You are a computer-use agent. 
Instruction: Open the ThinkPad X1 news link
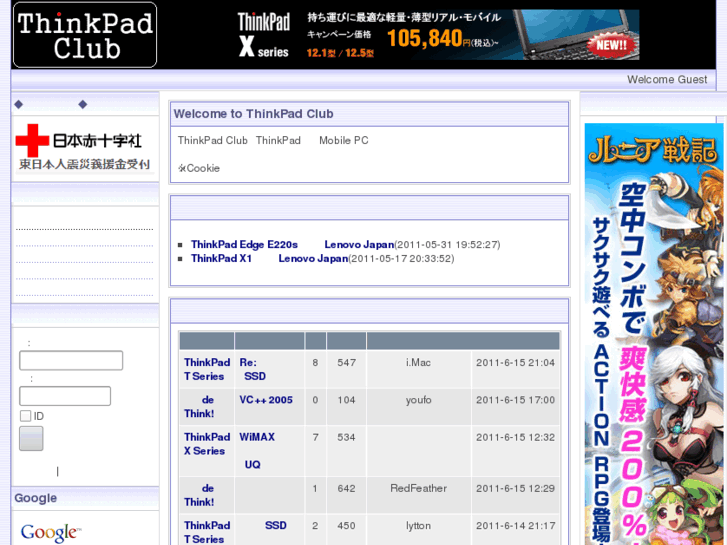point(221,258)
